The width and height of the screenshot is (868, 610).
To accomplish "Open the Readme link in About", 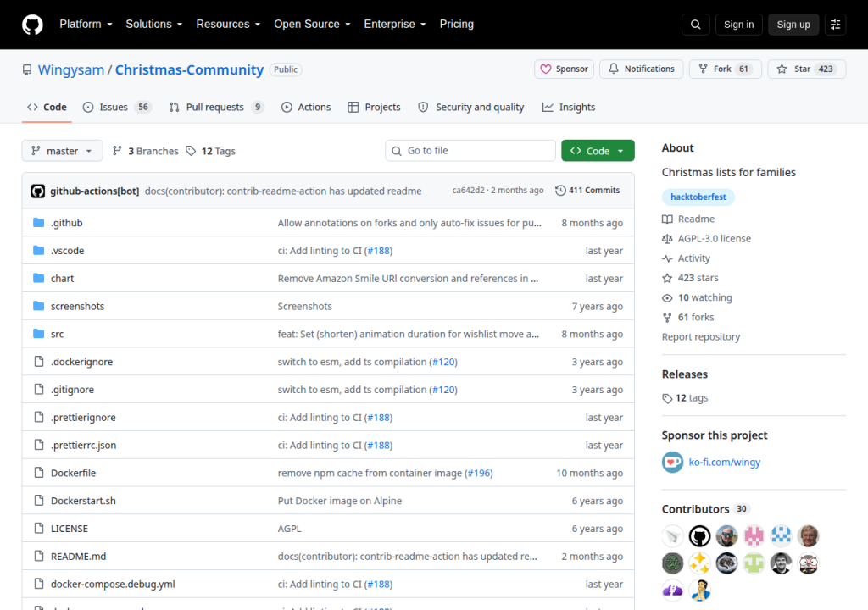I will click(688, 219).
